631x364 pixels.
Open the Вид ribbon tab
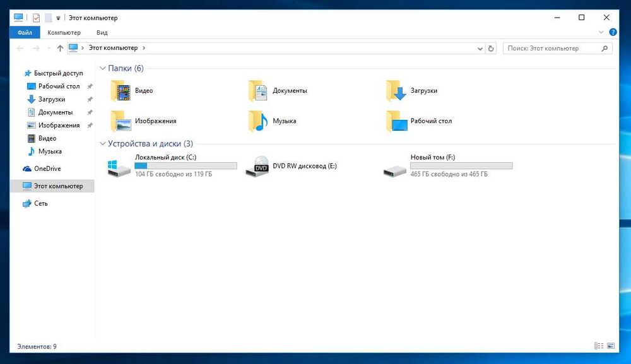point(102,33)
